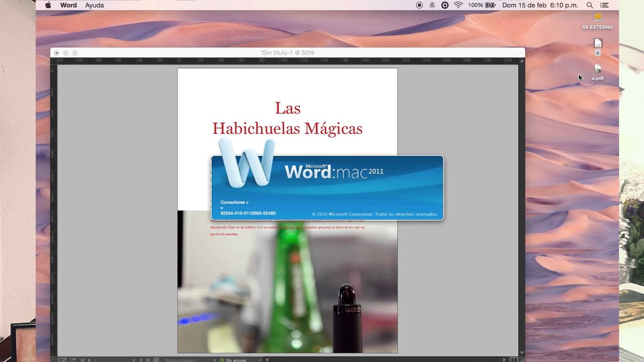This screenshot has width=644, height=362.
Task: Open the SV EXTERNO drive icon
Action: (x=598, y=21)
